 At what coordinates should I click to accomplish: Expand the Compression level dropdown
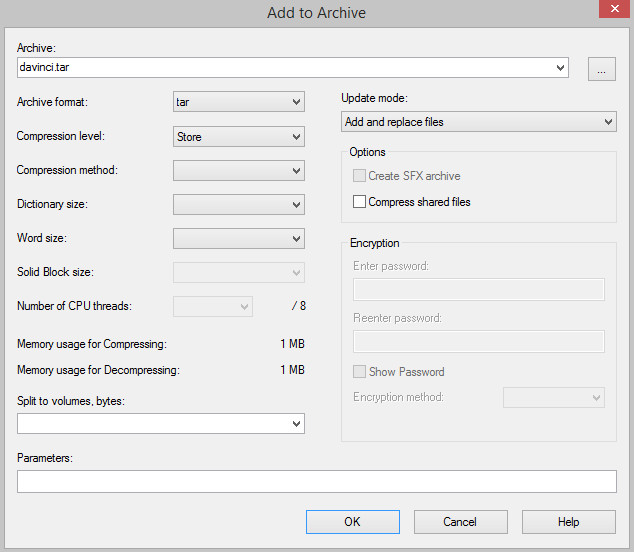pyautogui.click(x=239, y=136)
